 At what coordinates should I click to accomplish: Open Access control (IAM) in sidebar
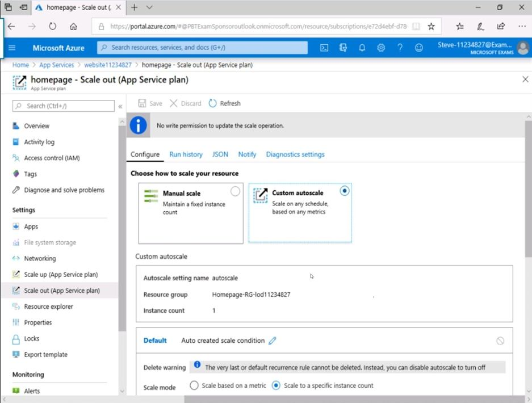click(52, 158)
